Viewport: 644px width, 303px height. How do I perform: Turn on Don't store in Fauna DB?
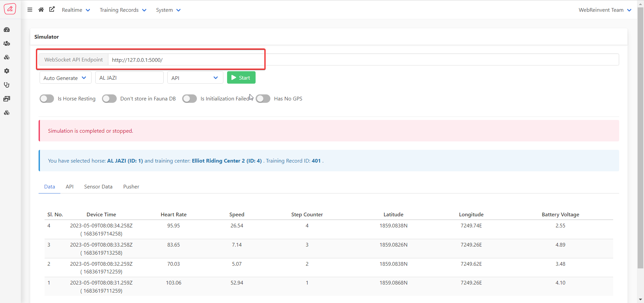[109, 98]
